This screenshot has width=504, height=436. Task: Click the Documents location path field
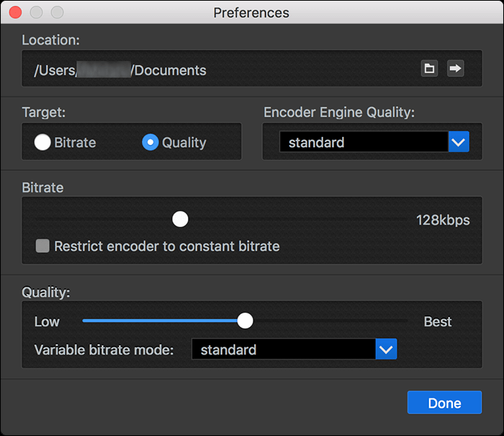(x=216, y=70)
